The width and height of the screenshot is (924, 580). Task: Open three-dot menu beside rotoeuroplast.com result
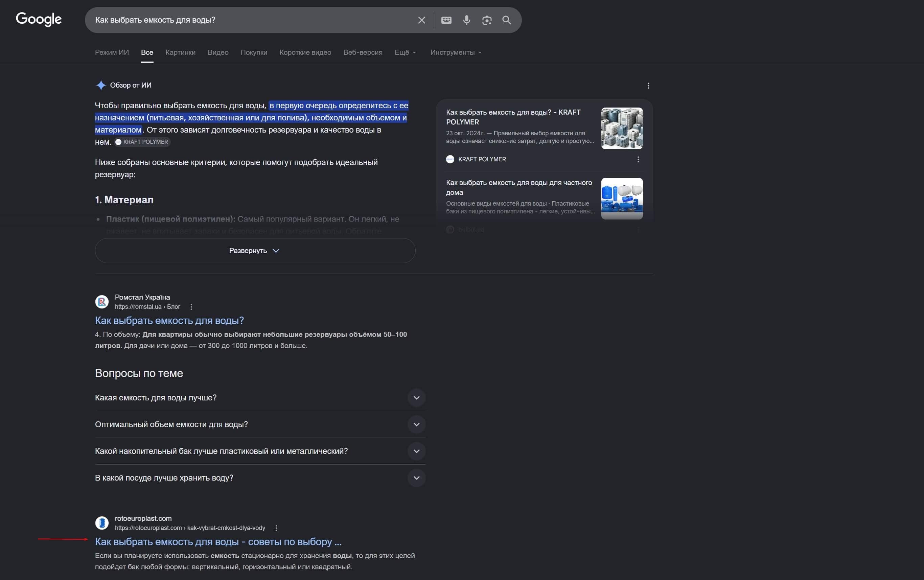tap(276, 528)
